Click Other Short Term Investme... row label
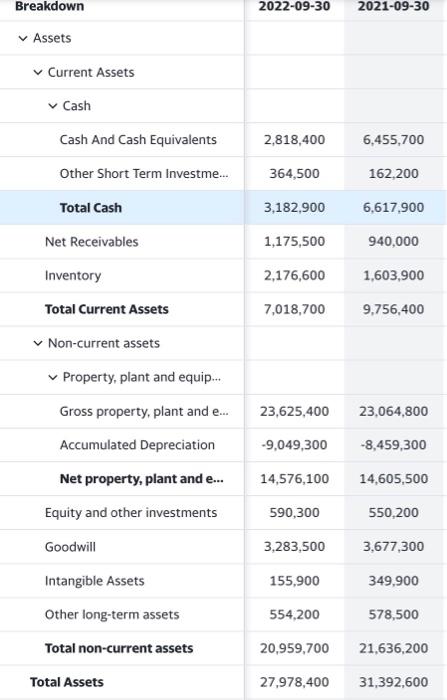Screen dimensions: 447x700 point(144,174)
